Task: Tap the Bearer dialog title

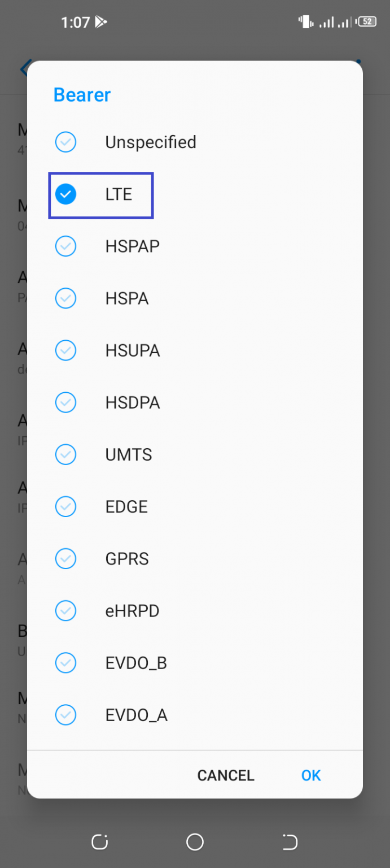Action: (82, 95)
